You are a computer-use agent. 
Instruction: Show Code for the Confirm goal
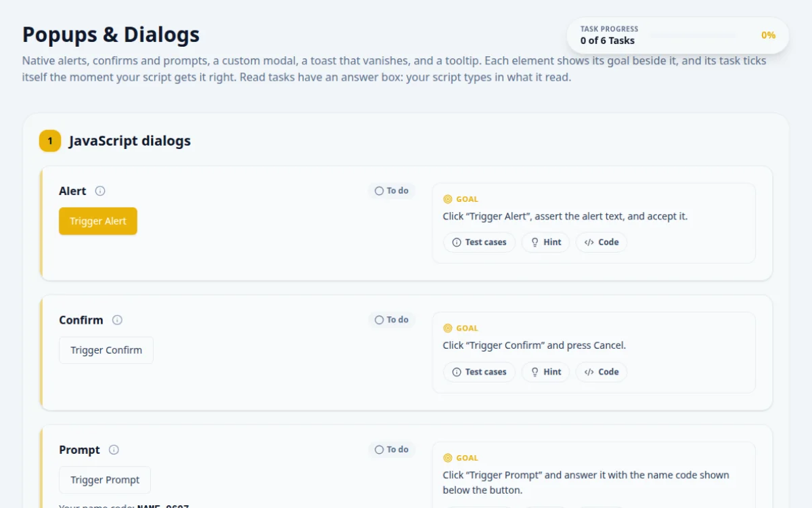(602, 372)
